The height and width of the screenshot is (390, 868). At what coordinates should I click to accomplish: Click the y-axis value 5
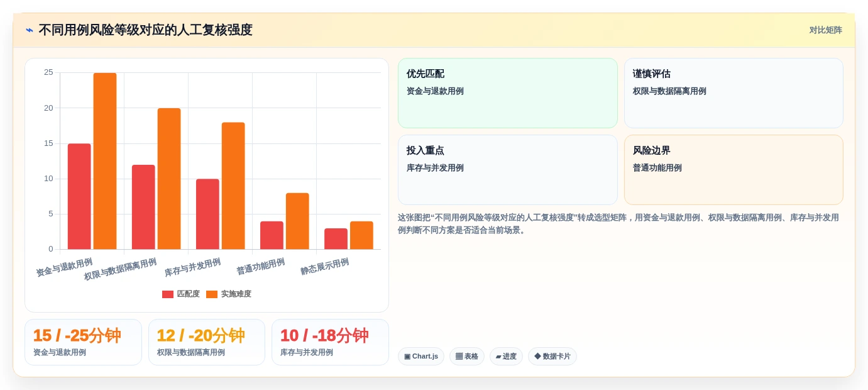click(x=51, y=214)
